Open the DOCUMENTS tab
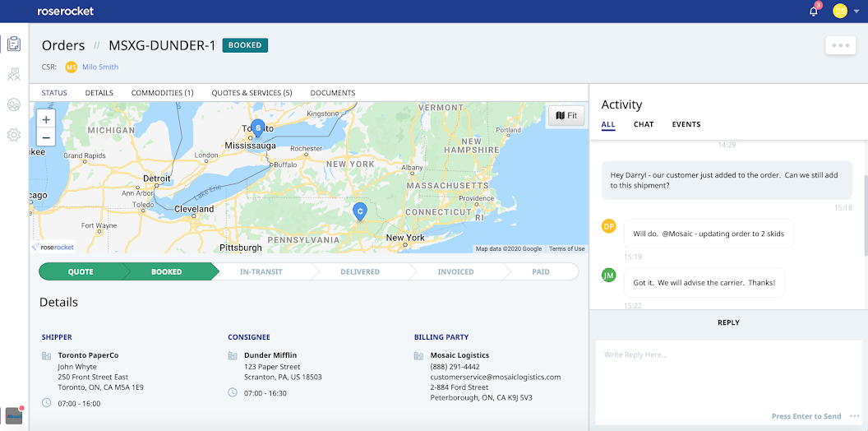The width and height of the screenshot is (868, 431). coord(333,92)
